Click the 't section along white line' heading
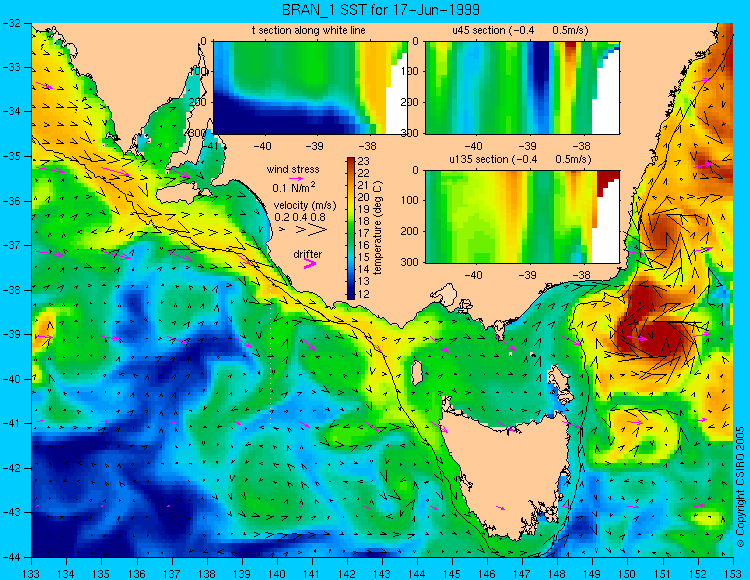This screenshot has height=580, width=750. click(309, 30)
